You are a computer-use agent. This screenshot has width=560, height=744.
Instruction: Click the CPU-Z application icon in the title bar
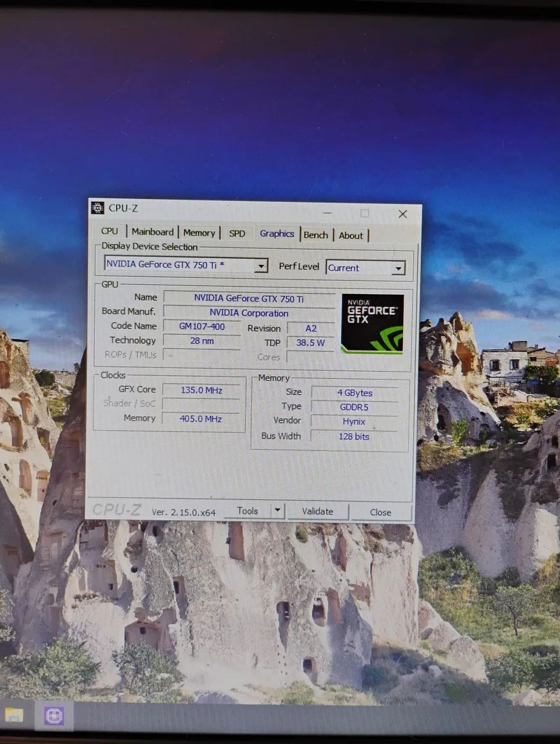pyautogui.click(x=99, y=208)
